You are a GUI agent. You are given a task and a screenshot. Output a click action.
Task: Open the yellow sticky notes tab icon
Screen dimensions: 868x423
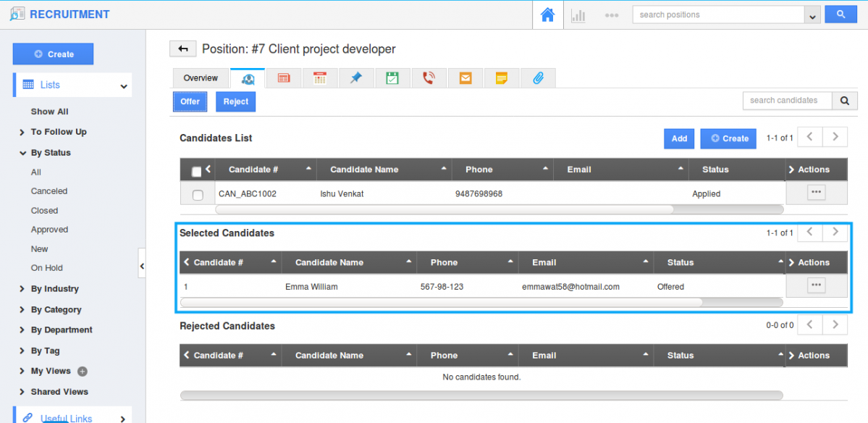coord(502,78)
